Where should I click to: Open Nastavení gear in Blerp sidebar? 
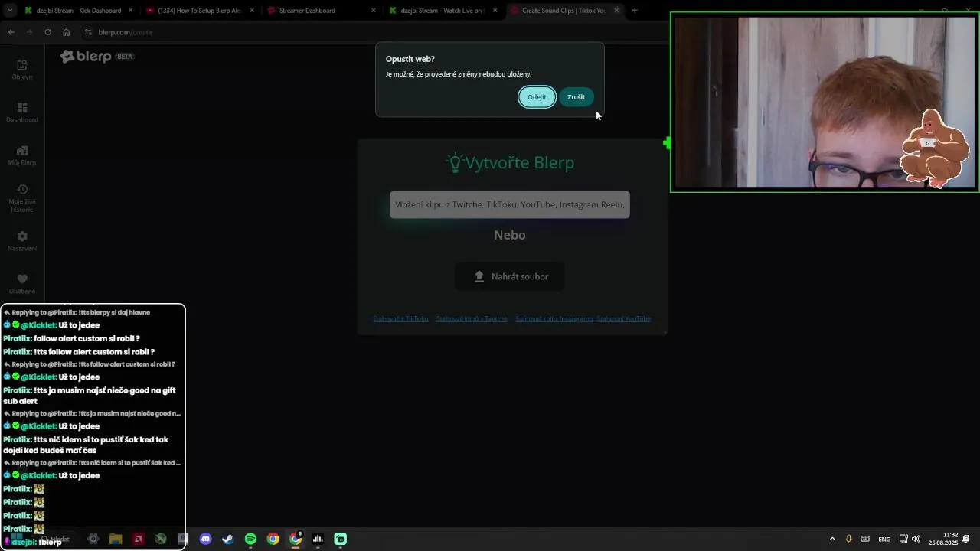click(x=22, y=241)
